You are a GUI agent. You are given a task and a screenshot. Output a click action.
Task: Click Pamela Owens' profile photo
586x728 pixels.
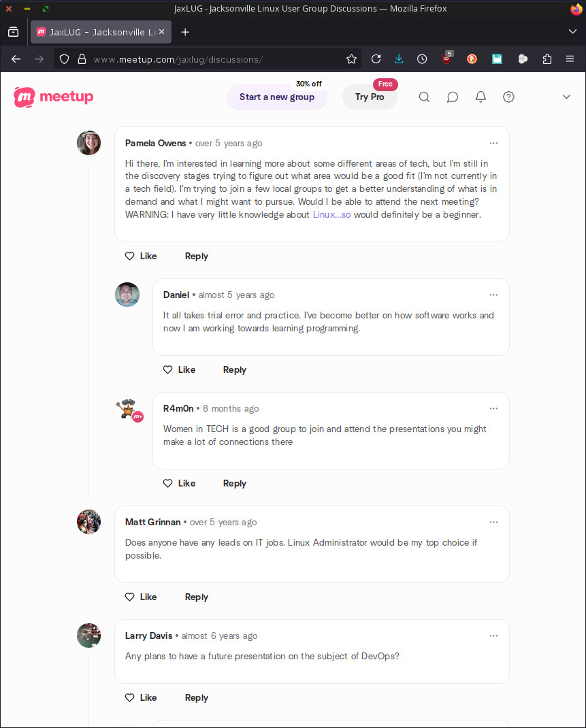pos(89,143)
